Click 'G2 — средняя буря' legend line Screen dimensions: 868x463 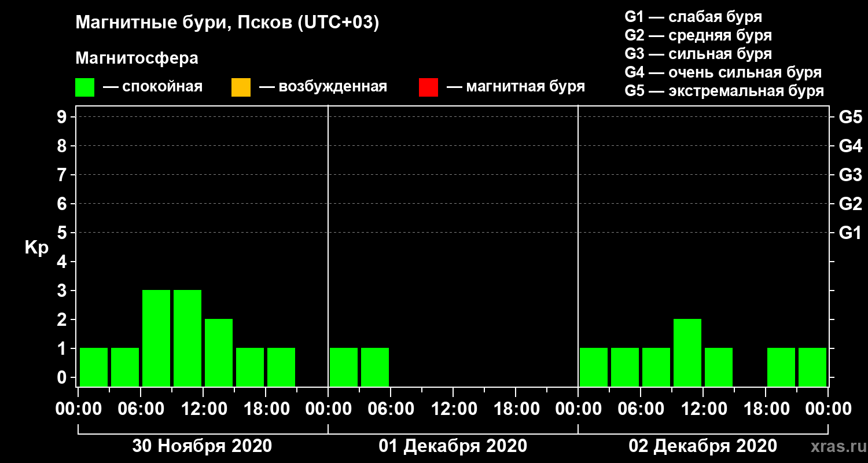698,35
